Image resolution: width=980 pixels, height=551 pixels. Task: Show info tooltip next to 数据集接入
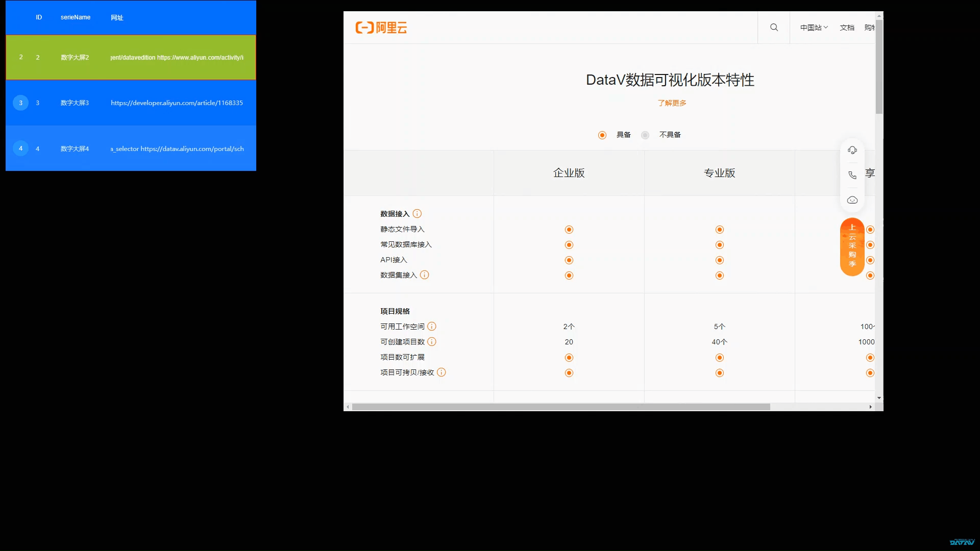pos(424,275)
